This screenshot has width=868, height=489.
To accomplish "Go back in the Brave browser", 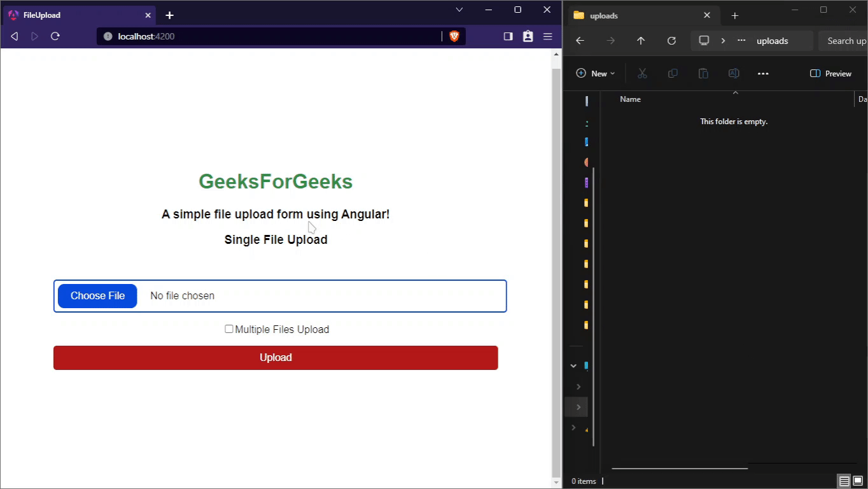I will [x=15, y=36].
